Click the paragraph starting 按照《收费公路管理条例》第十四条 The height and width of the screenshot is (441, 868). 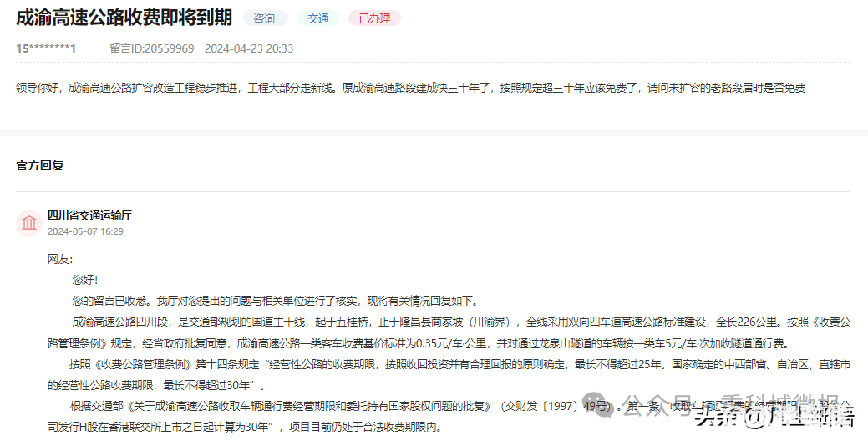click(x=449, y=375)
